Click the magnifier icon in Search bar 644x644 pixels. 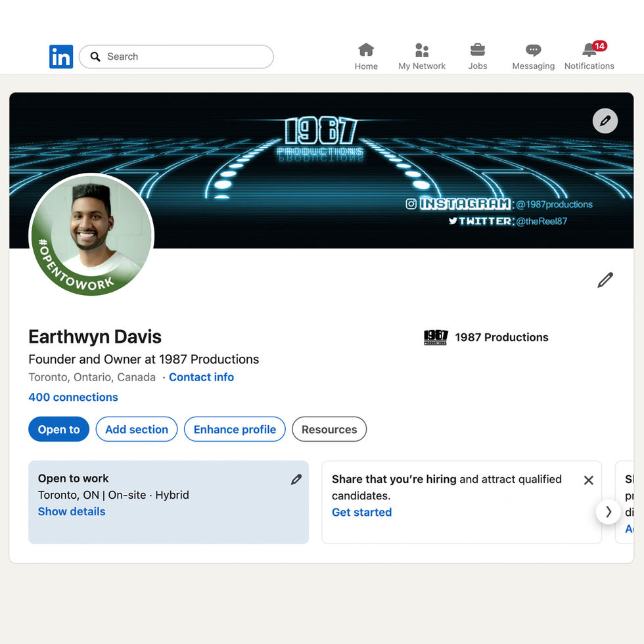coord(95,57)
